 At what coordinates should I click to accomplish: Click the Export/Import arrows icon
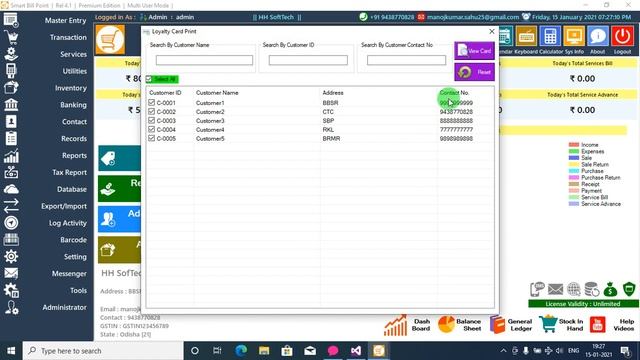pos(11,206)
